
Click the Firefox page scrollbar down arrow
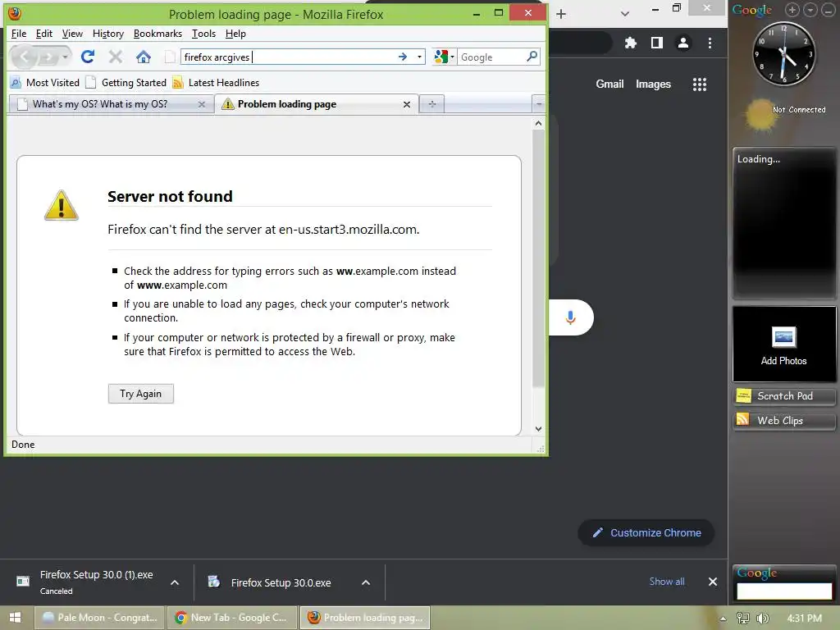click(538, 428)
